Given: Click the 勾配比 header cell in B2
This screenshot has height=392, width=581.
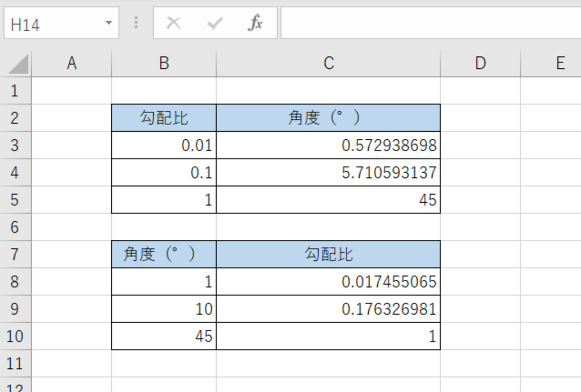Looking at the screenshot, I should [164, 117].
